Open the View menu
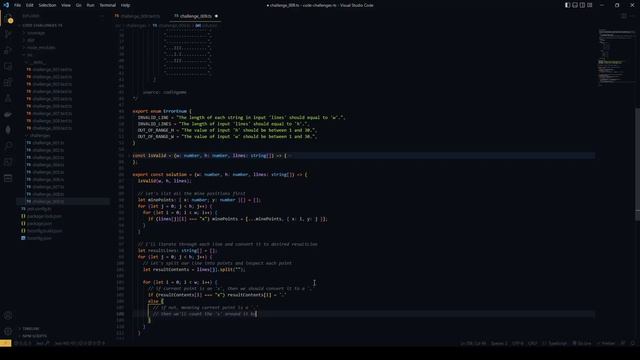640x360 pixels. tap(66, 5)
